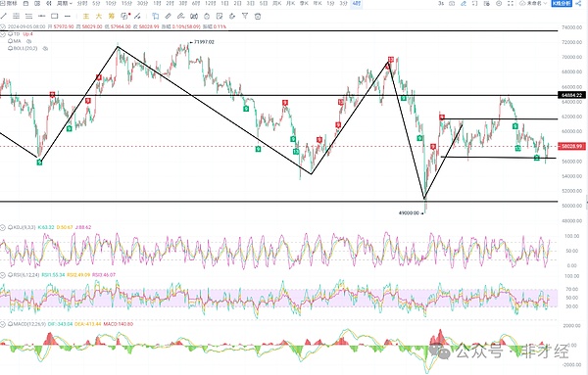The width and height of the screenshot is (588, 375).
Task: Take a chart snapshot with camera icon
Action: click(x=452, y=3)
